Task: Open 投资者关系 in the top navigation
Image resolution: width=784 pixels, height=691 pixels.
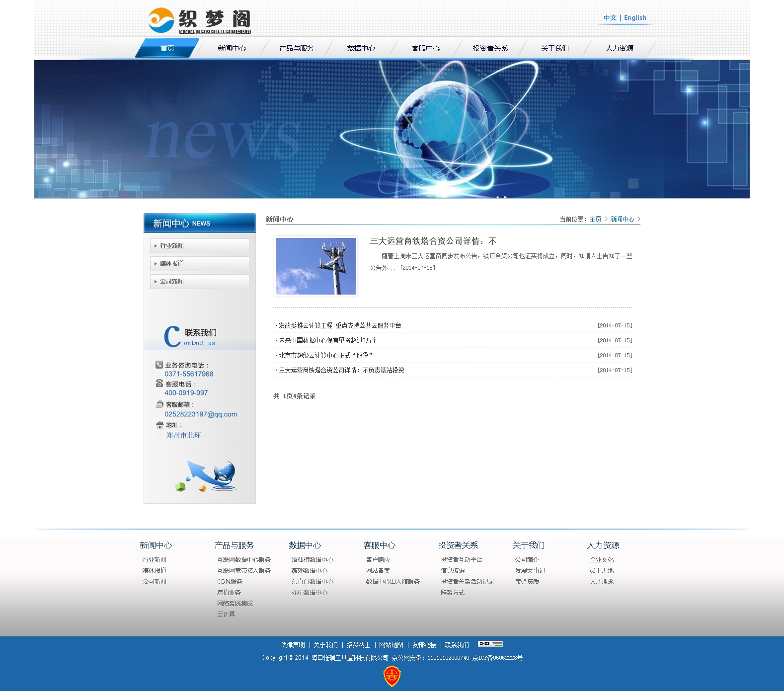Action: (490, 48)
